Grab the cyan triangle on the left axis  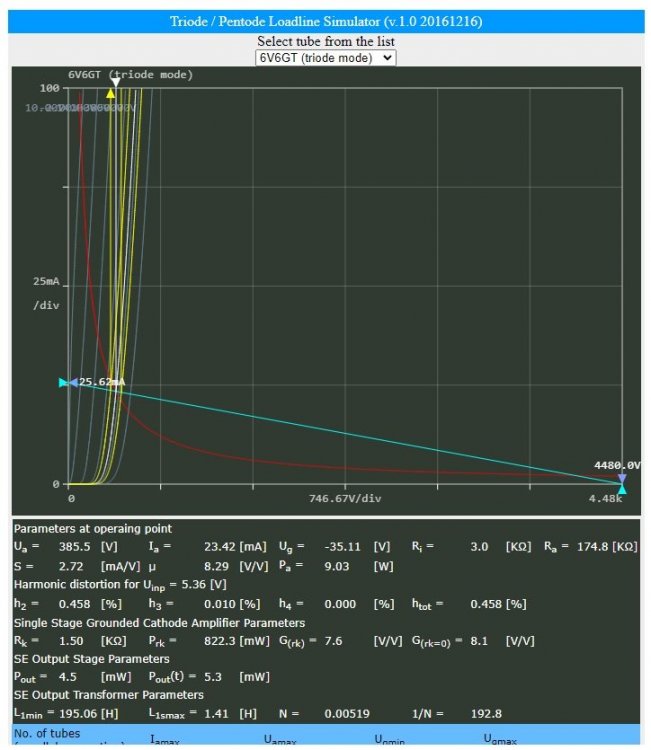point(64,383)
